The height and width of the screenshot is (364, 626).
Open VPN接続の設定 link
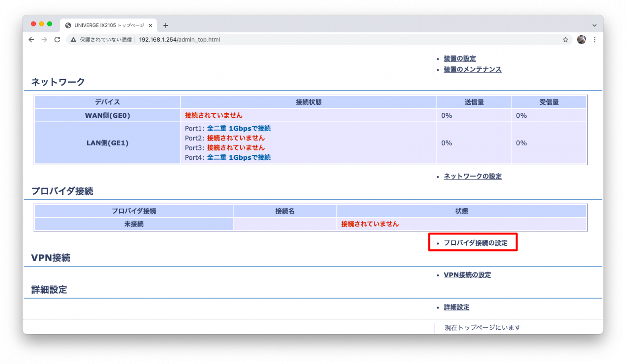tap(467, 274)
